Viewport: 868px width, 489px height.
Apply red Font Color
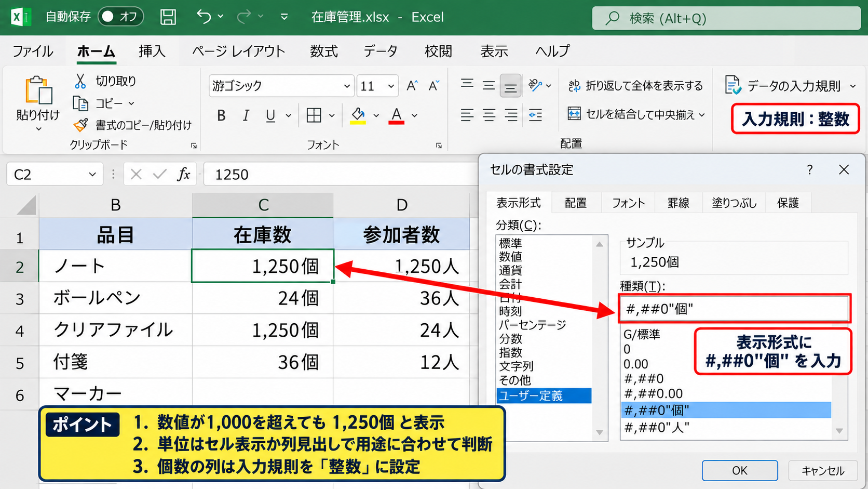point(397,115)
